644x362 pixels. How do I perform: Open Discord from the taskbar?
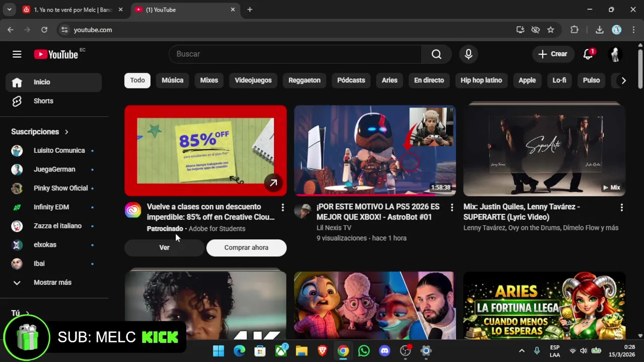click(x=384, y=351)
